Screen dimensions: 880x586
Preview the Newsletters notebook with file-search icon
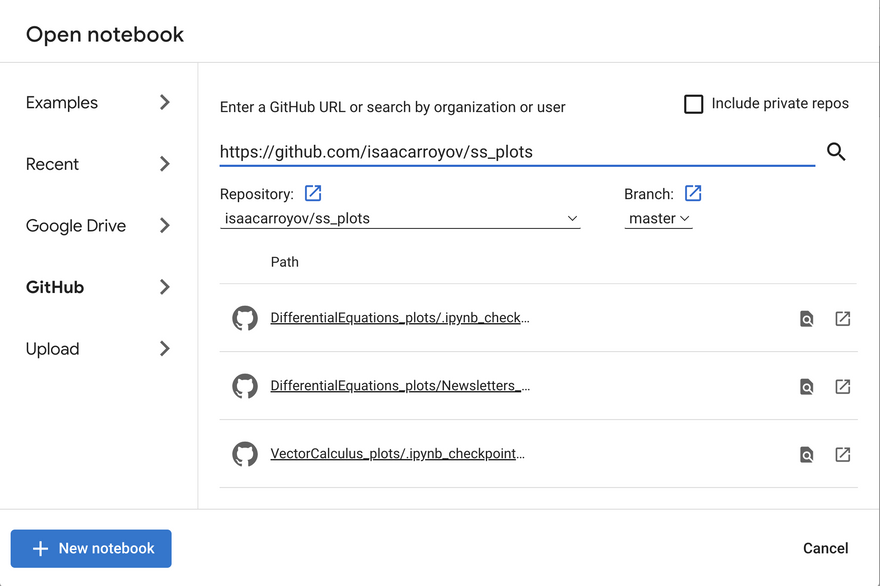[806, 387]
